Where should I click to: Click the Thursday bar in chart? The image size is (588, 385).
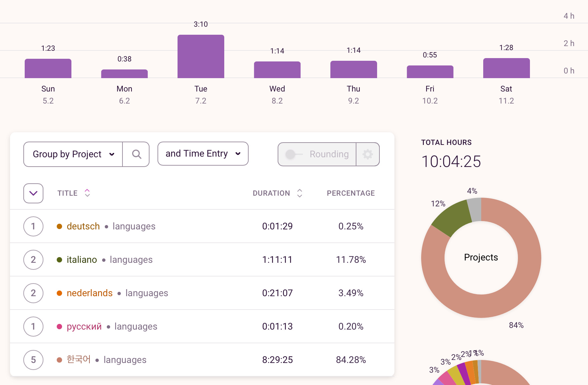pyautogui.click(x=354, y=69)
